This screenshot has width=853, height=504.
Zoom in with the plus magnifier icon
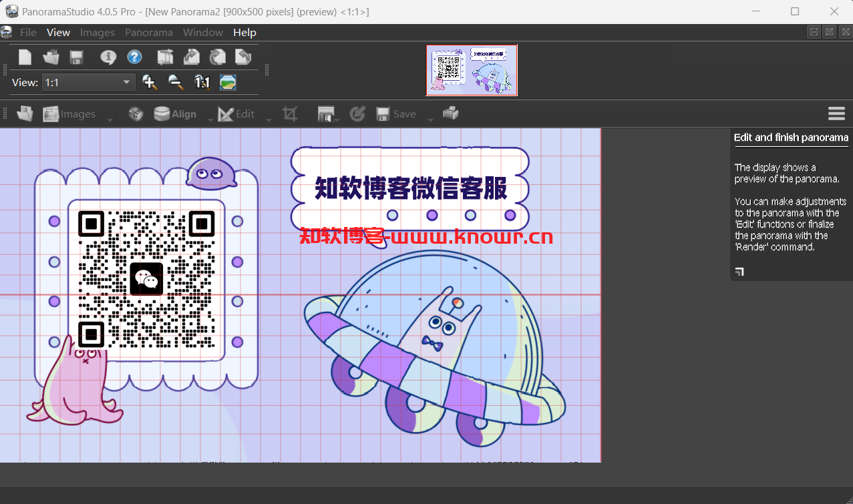click(150, 82)
